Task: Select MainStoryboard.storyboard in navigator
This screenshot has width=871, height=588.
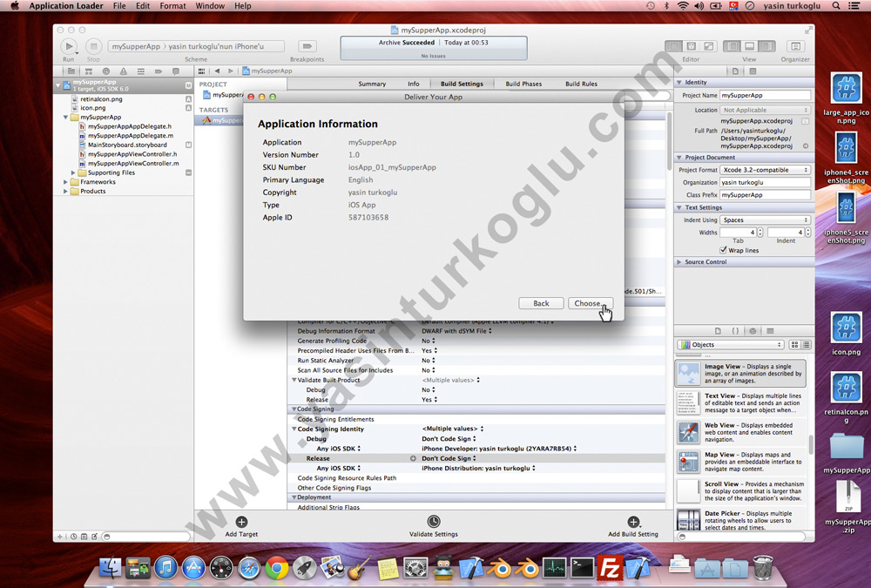Action: tap(127, 145)
